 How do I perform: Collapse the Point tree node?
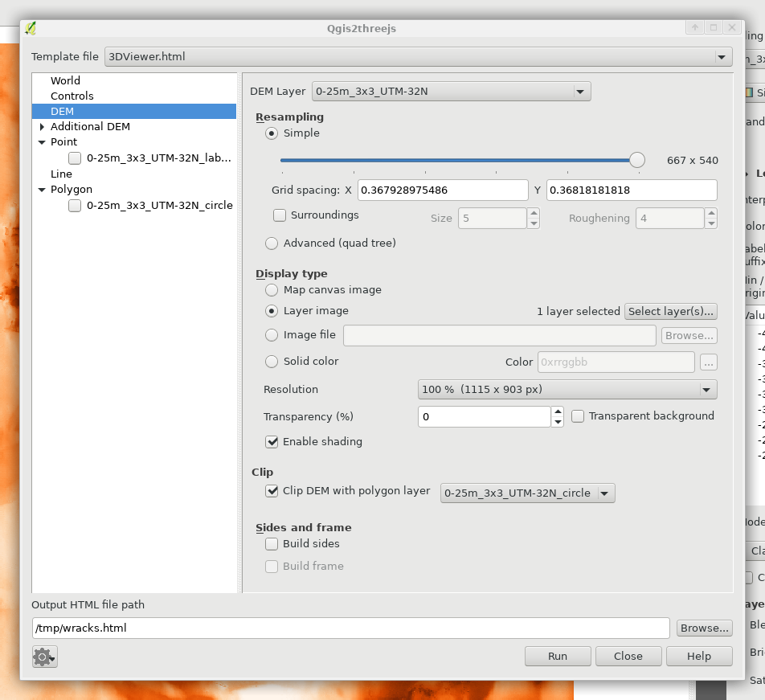pyautogui.click(x=42, y=142)
